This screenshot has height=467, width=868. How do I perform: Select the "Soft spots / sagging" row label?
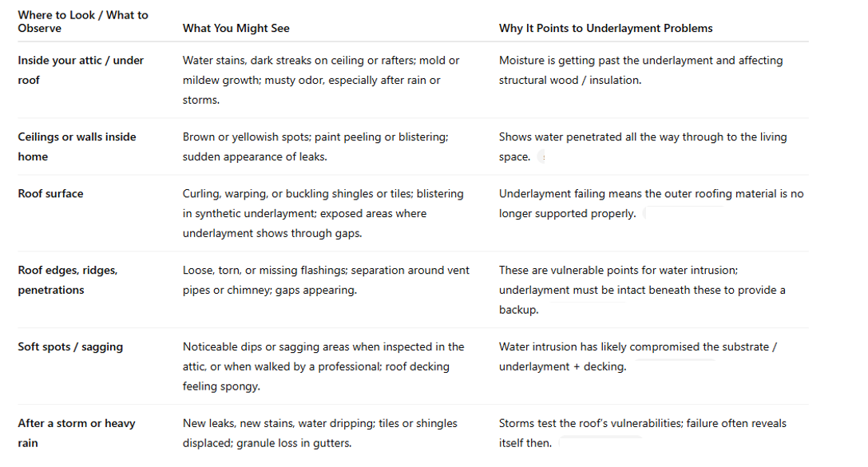pos(70,347)
